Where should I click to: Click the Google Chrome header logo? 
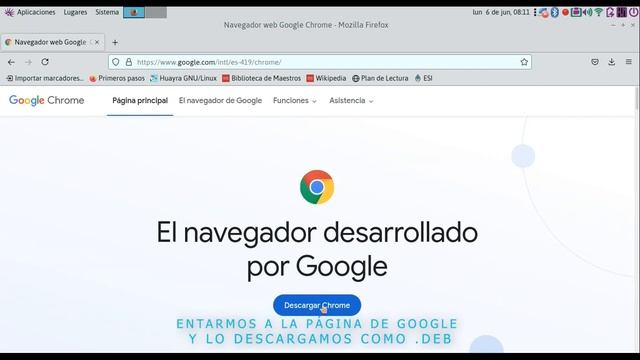(x=47, y=100)
